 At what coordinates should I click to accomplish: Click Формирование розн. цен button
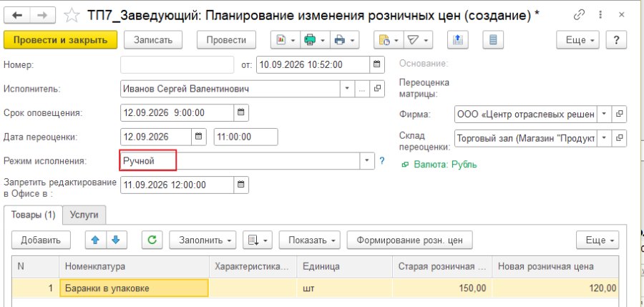coord(409,240)
